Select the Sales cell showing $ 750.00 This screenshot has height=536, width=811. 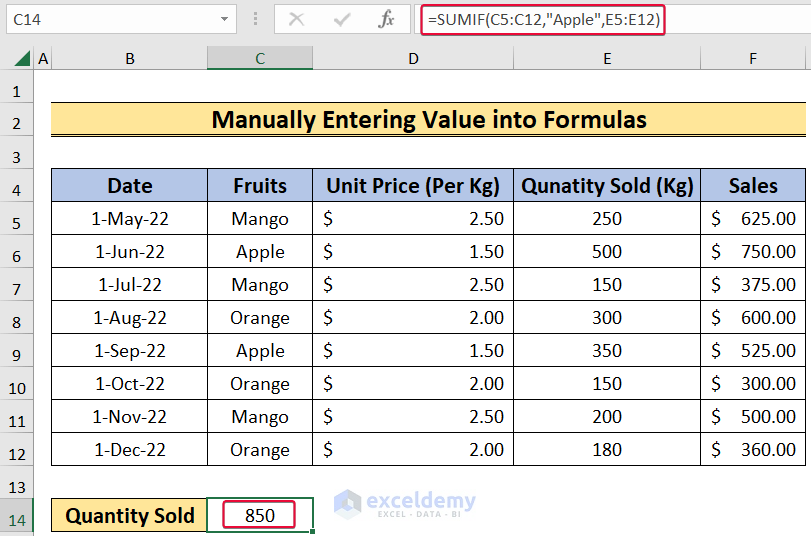753,252
